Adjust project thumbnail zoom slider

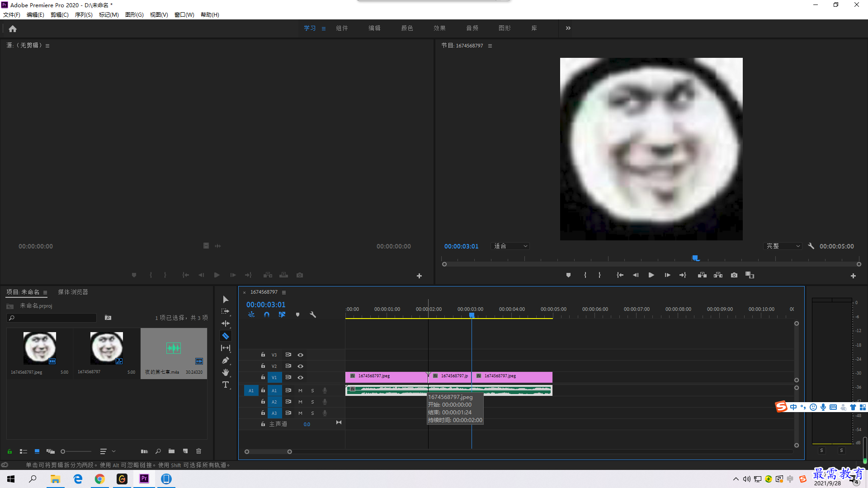tap(63, 451)
